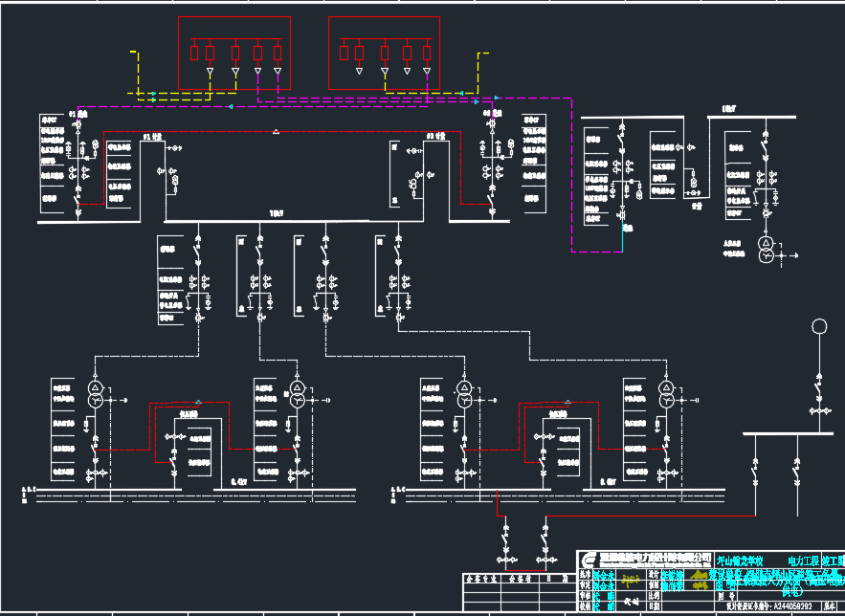Click the "批准" label in title block
845x616 pixels.
pos(586,576)
